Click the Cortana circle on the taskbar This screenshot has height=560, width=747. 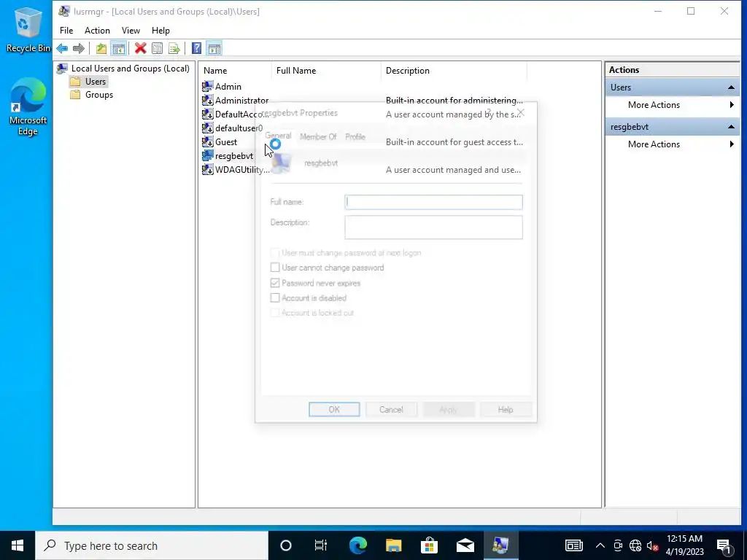click(x=285, y=545)
